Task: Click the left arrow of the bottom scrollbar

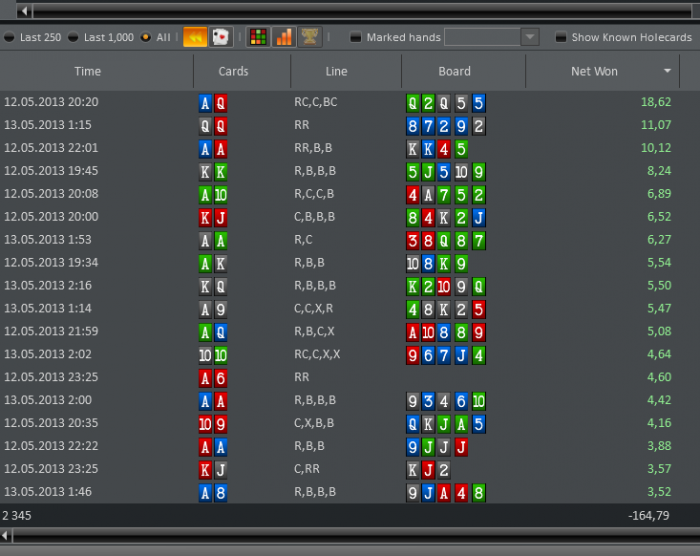Action: (5, 535)
